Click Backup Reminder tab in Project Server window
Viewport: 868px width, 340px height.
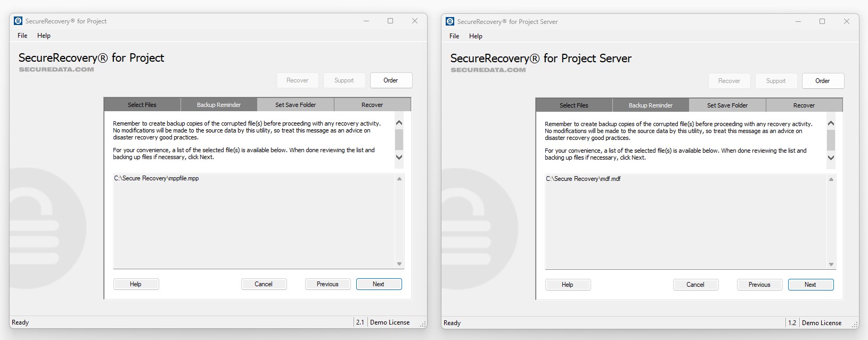(x=650, y=105)
